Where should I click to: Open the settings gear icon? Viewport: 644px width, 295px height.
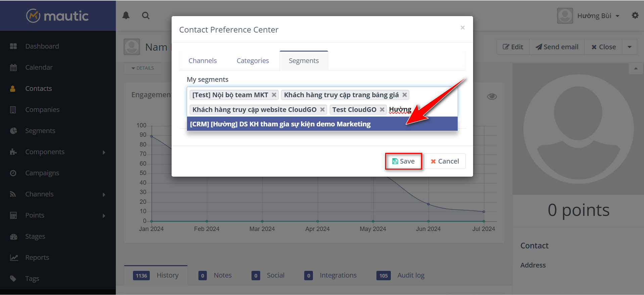pos(635,15)
